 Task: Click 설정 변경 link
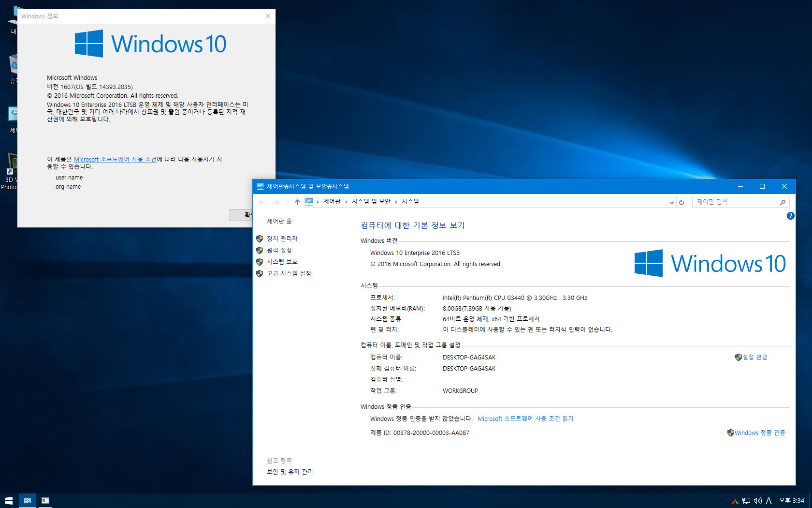click(x=755, y=357)
